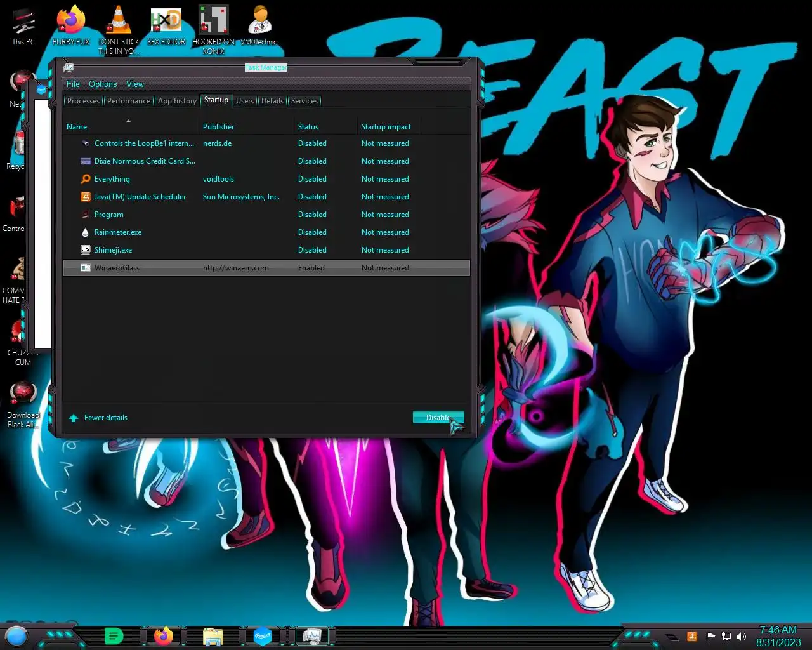Click the Rainmeter.exe droplet icon
This screenshot has height=650, width=812.
(x=86, y=232)
